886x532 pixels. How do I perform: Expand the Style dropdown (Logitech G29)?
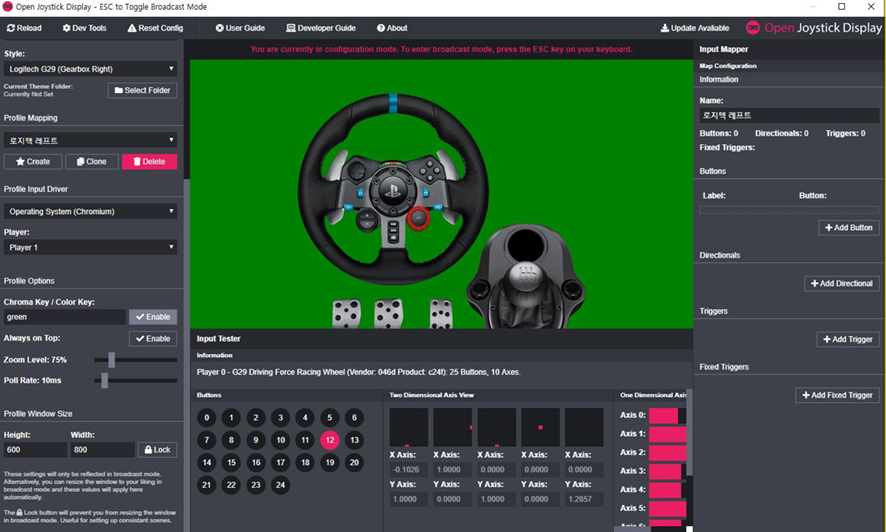click(90, 69)
